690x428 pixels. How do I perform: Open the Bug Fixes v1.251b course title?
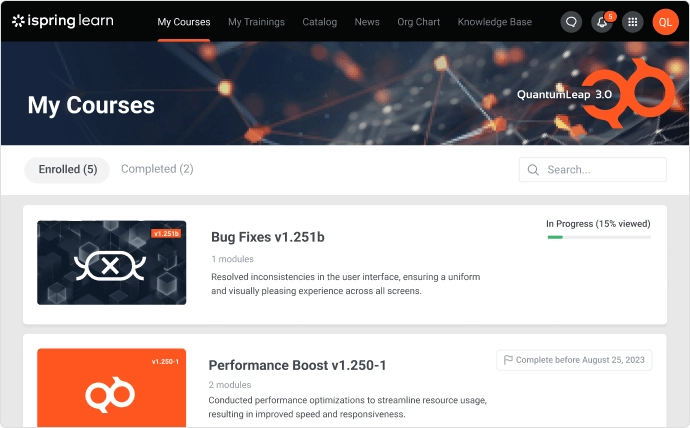point(267,237)
